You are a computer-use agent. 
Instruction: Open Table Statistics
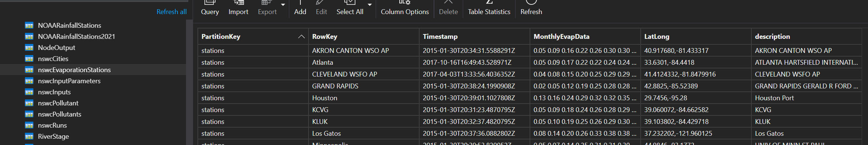tap(489, 8)
